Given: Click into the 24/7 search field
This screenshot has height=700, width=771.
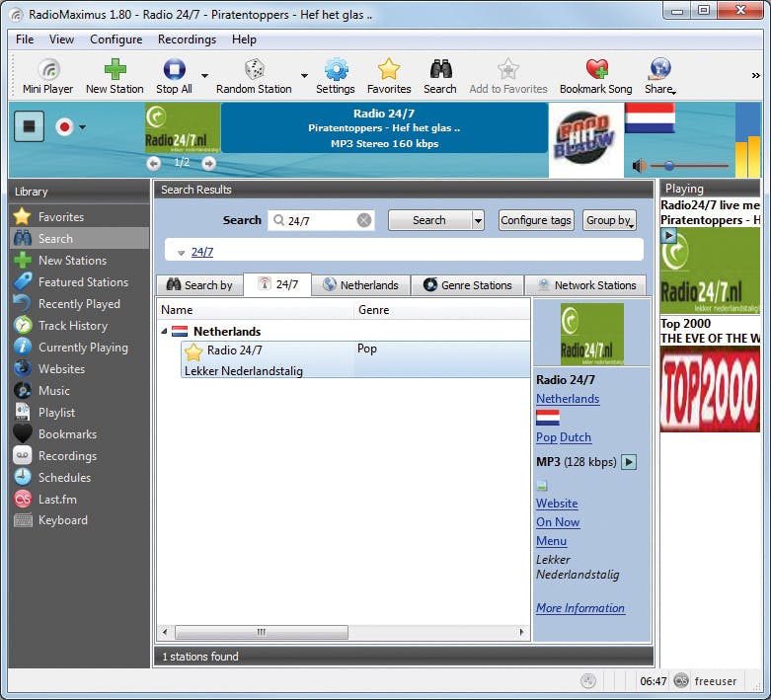Looking at the screenshot, I should (x=321, y=220).
